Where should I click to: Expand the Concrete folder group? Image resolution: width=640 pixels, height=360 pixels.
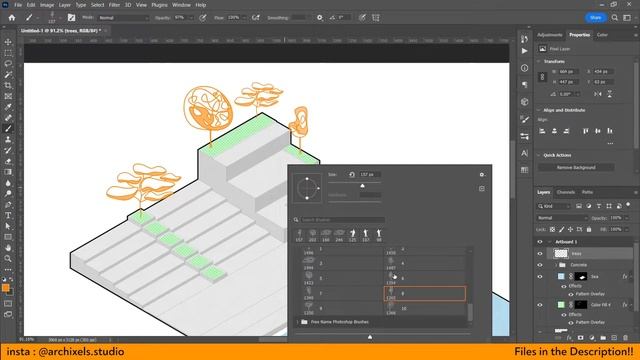556,265
